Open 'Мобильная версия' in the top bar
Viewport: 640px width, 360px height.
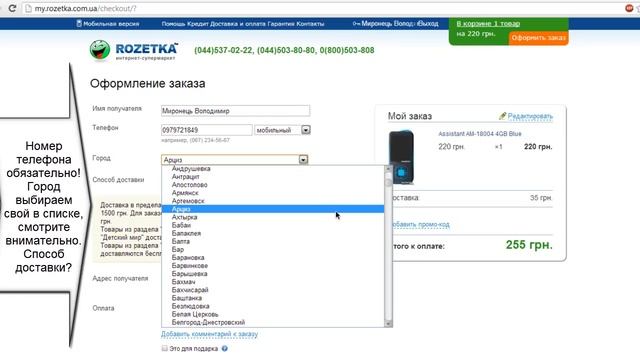pyautogui.click(x=111, y=24)
